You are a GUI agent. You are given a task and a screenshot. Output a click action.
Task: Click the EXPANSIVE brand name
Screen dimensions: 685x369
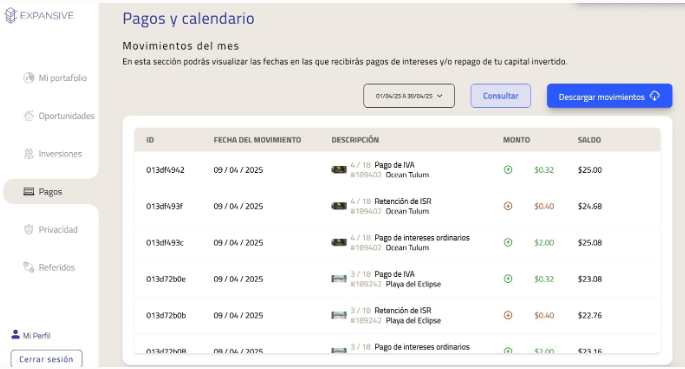[47, 16]
